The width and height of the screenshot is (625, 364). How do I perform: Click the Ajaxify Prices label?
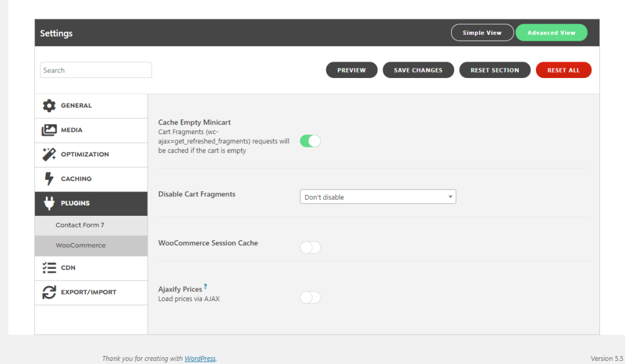pos(180,289)
